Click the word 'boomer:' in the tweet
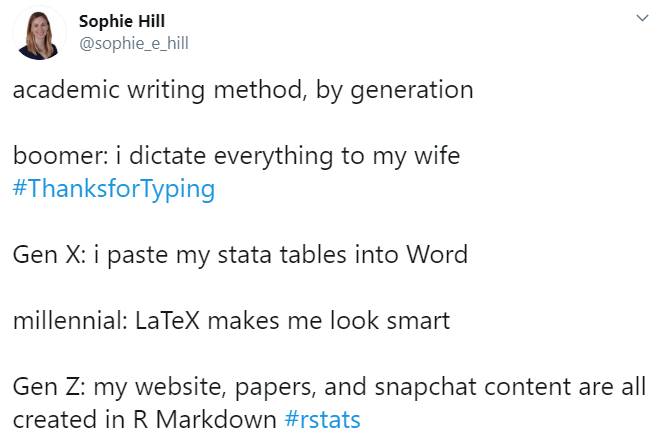This screenshot has width=668, height=443. [x=60, y=156]
